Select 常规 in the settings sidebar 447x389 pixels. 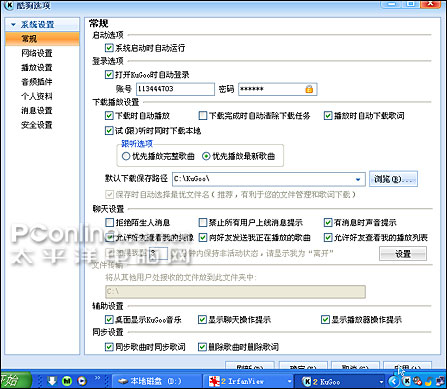tap(42, 39)
